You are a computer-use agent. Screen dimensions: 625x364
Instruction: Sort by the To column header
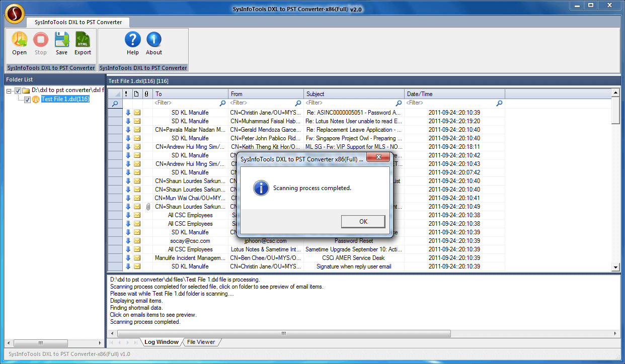190,94
